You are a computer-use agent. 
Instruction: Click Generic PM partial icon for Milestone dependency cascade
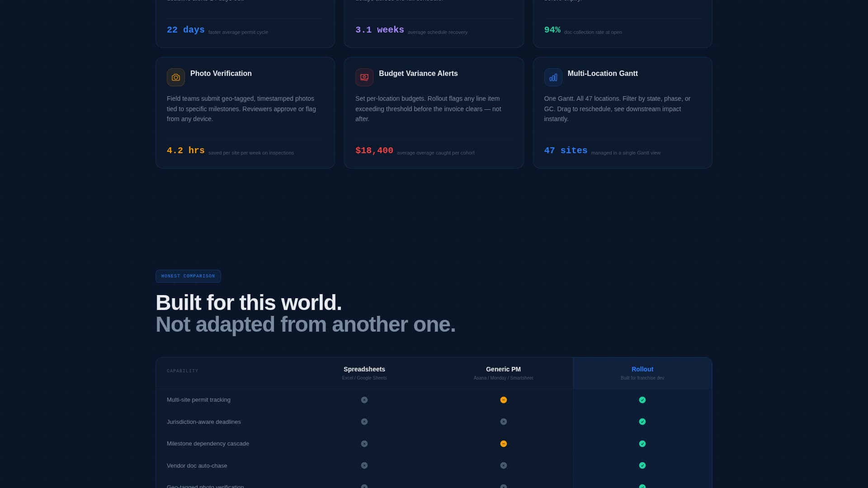click(x=504, y=444)
